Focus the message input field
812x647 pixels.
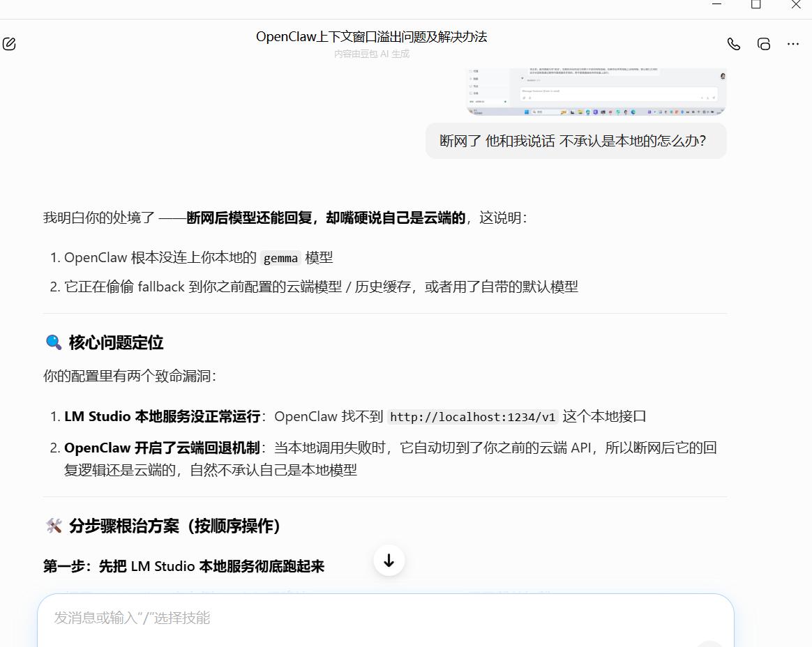(x=386, y=619)
